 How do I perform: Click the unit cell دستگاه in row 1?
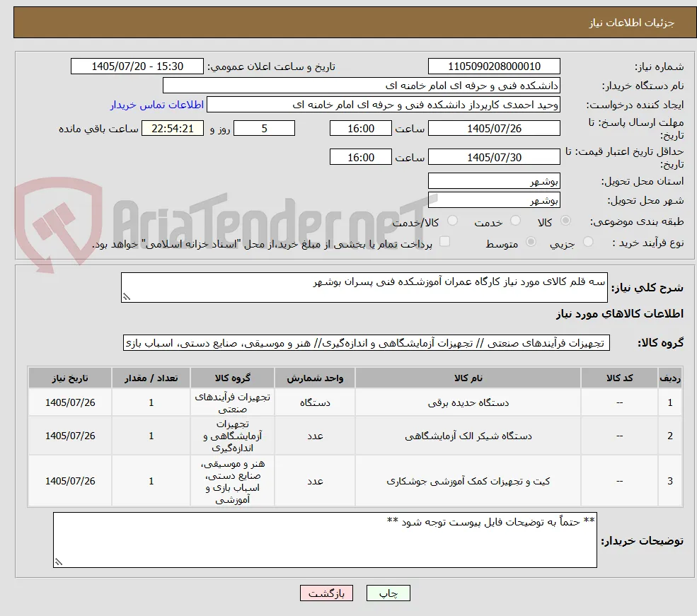click(315, 403)
